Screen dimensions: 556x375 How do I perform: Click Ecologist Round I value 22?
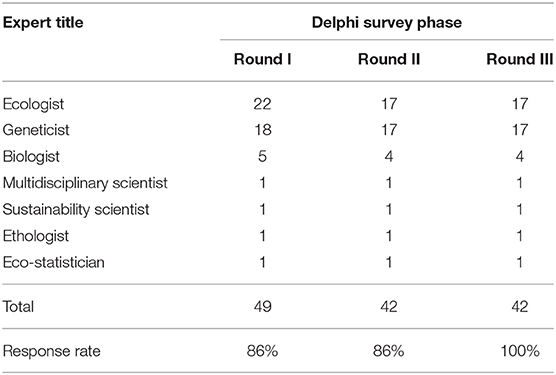[x=262, y=104]
